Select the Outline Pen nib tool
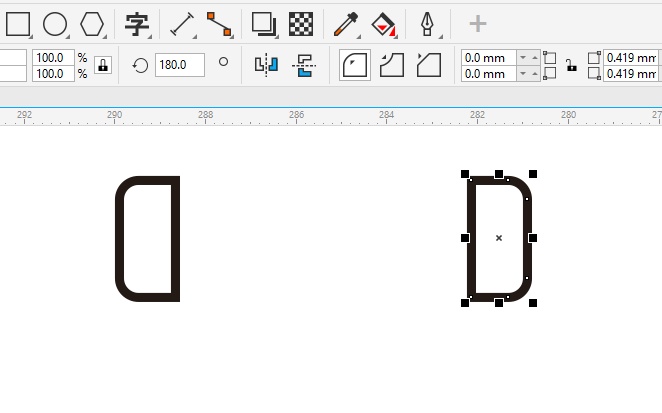The image size is (662, 413). [427, 24]
